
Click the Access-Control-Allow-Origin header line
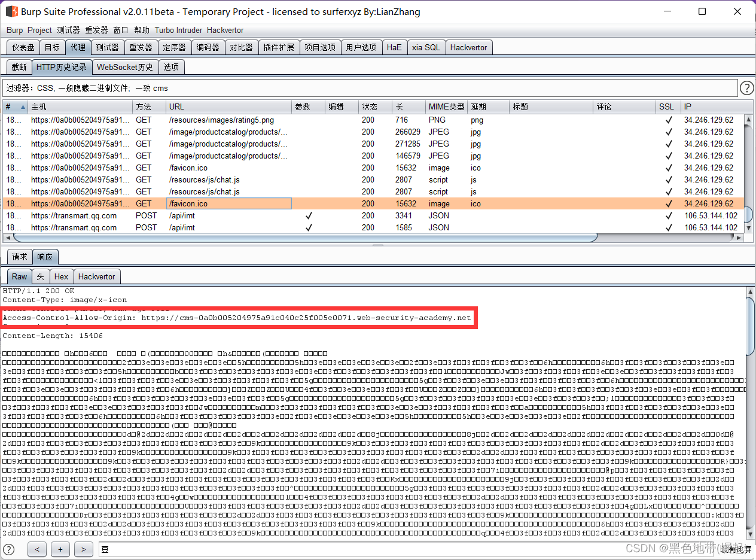(237, 318)
